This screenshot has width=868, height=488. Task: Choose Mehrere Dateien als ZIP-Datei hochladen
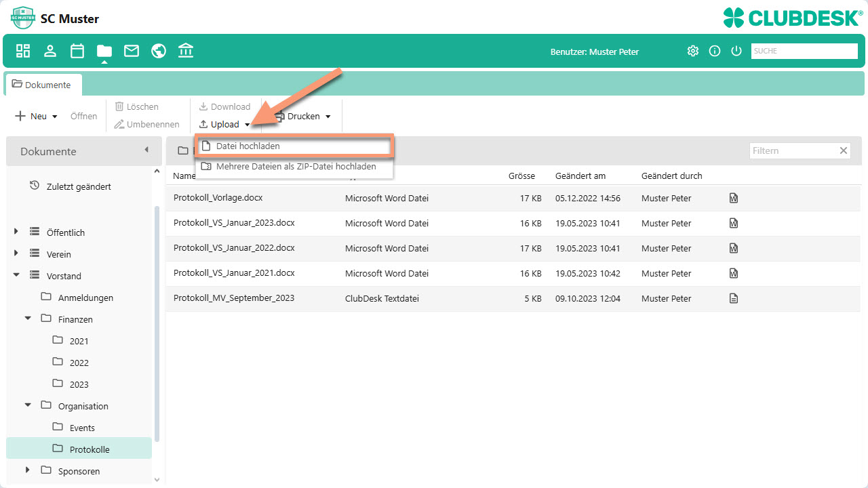(x=294, y=166)
